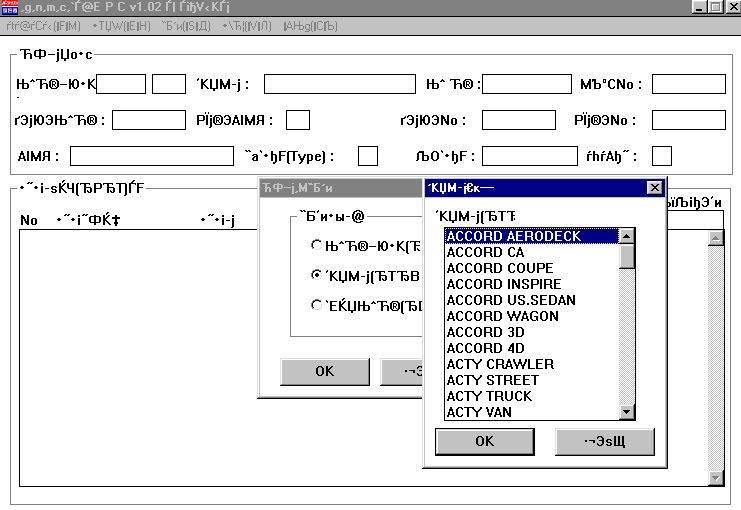Click cancel button beside OK in model dialog
The width and height of the screenshot is (741, 510).
point(605,441)
